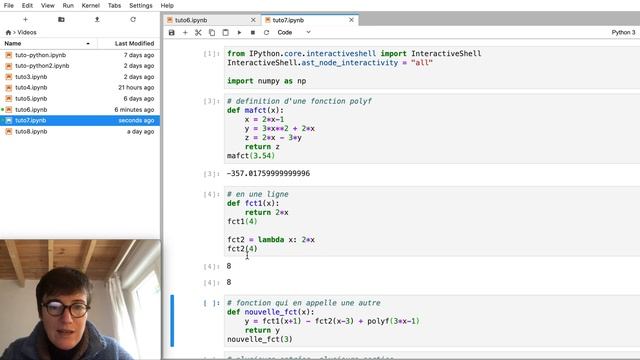Select tuto5.ipynb in file list
The width and height of the screenshot is (640, 360).
(80, 98)
